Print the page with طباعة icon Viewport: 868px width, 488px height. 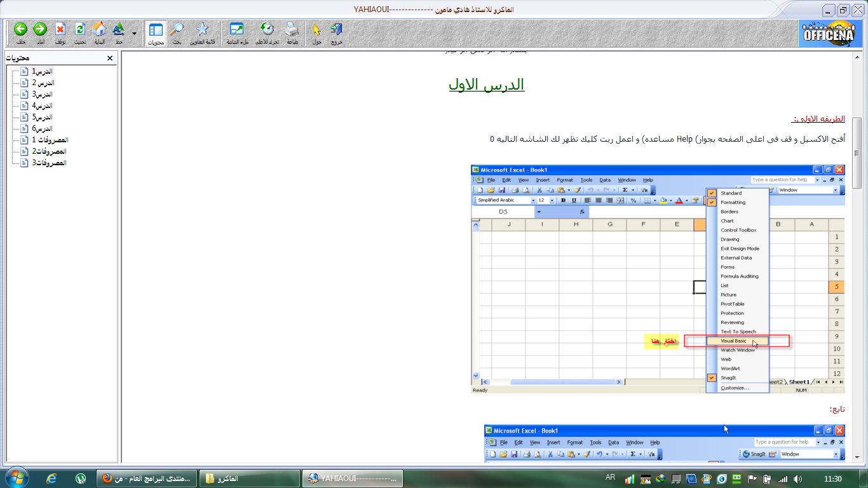pyautogui.click(x=292, y=33)
